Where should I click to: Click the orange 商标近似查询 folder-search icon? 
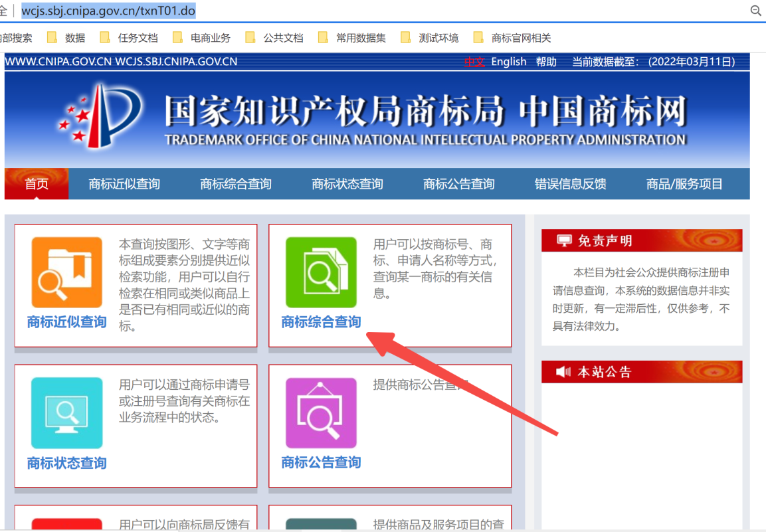tap(67, 272)
